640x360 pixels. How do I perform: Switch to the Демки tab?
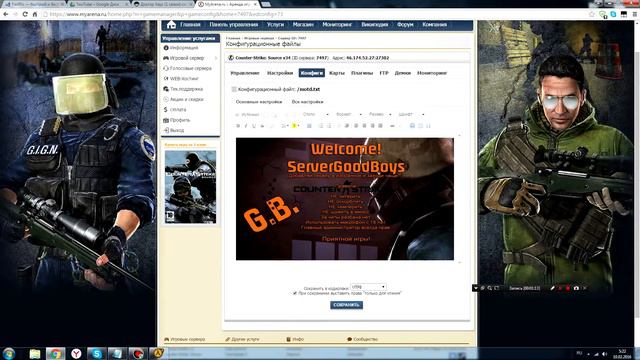[402, 73]
